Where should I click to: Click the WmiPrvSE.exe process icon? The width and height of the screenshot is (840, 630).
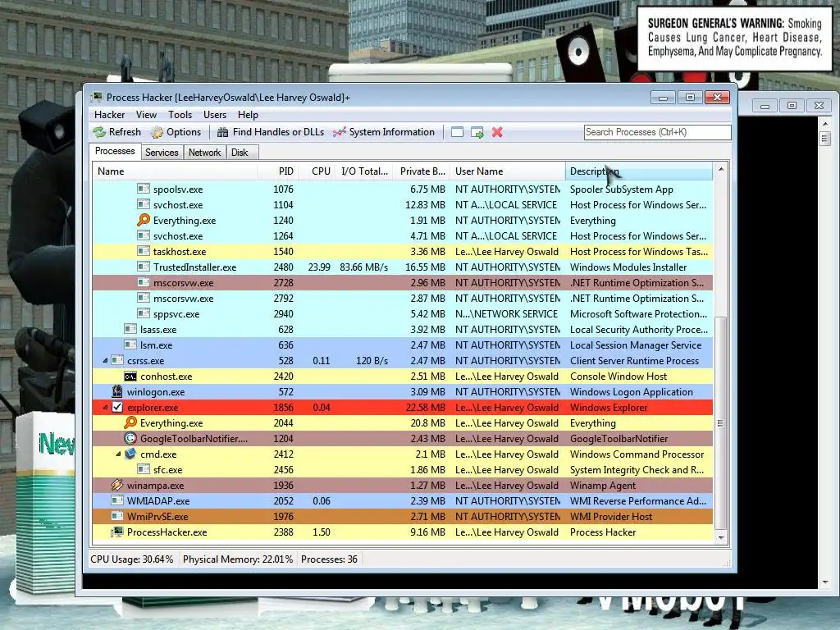117,516
